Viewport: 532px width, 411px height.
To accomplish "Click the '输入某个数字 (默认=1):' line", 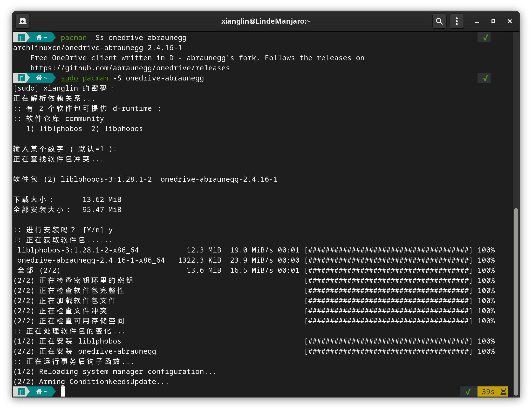I will tap(65, 149).
